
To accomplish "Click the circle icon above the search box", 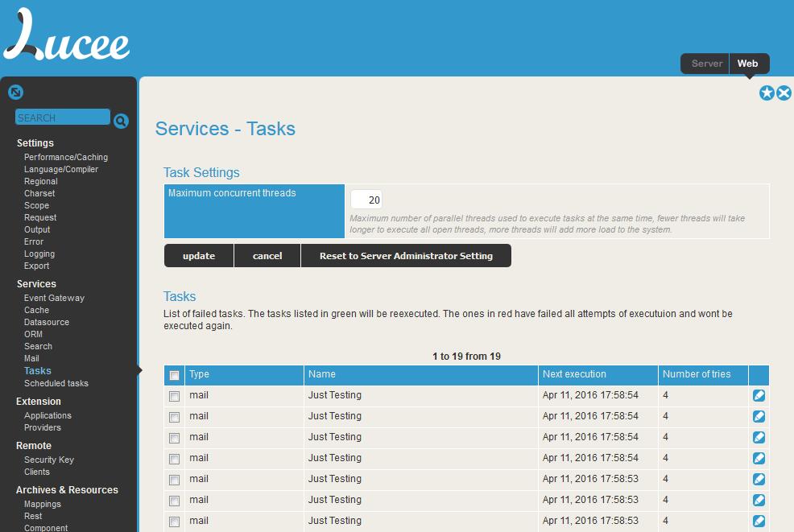I will [15, 92].
